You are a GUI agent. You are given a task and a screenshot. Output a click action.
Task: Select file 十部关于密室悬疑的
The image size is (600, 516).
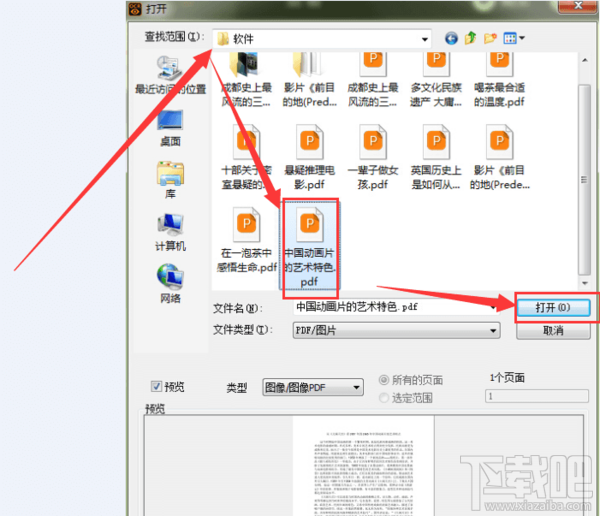point(246,157)
